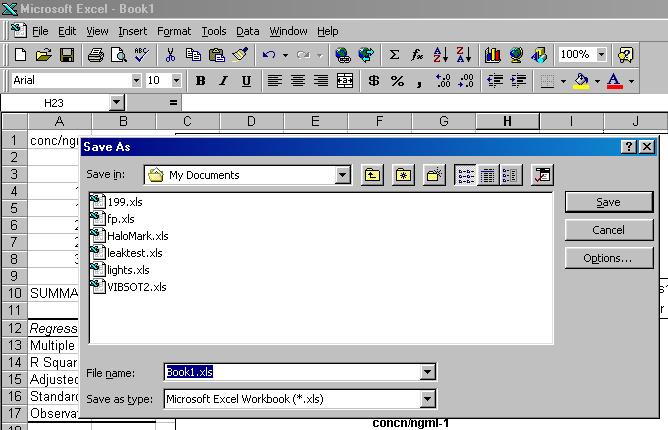This screenshot has height=430, width=668.
Task: Run the ABC spelling check icon
Action: click(x=141, y=55)
